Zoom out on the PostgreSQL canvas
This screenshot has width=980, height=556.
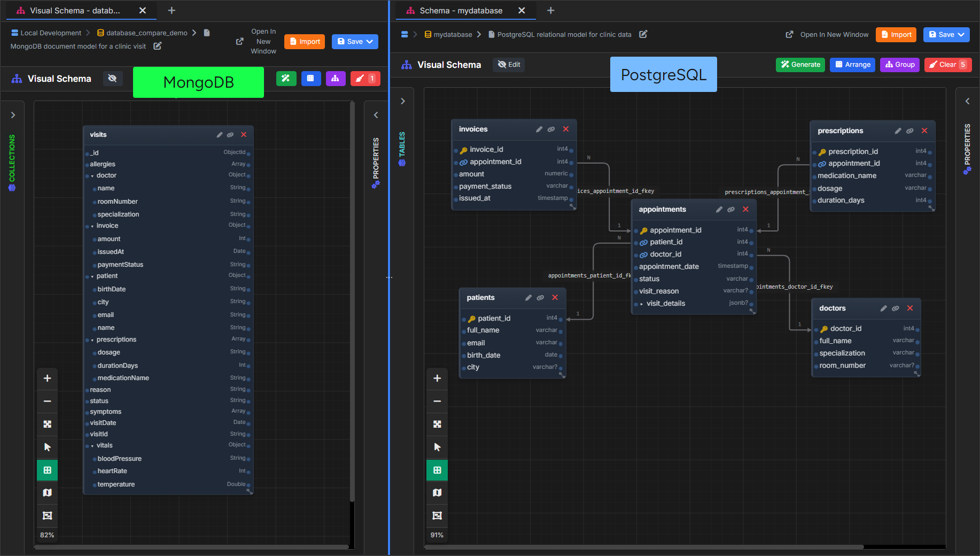[x=437, y=401]
